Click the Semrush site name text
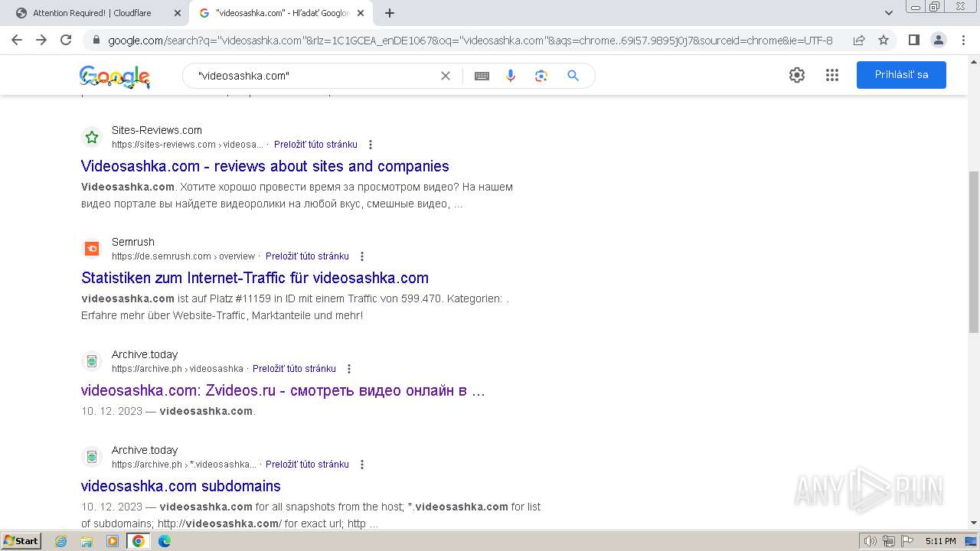 coord(133,242)
